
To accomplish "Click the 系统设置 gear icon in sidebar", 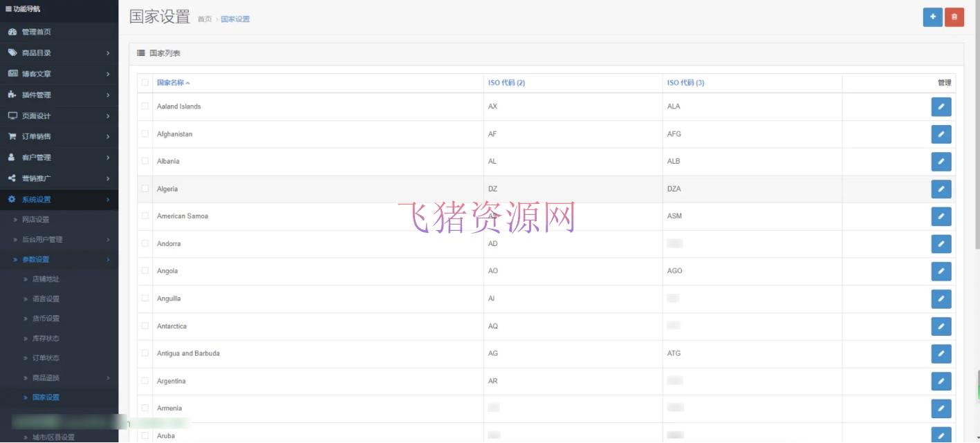I will click(10, 200).
